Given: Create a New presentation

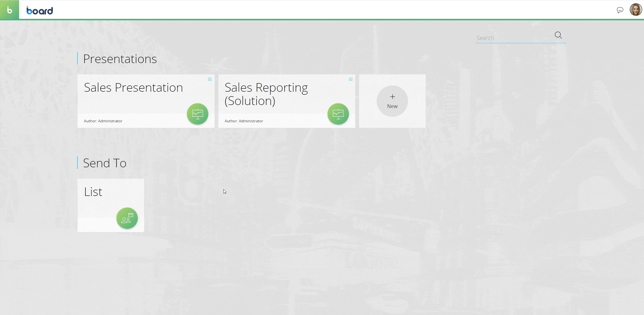Looking at the screenshot, I should tap(392, 106).
